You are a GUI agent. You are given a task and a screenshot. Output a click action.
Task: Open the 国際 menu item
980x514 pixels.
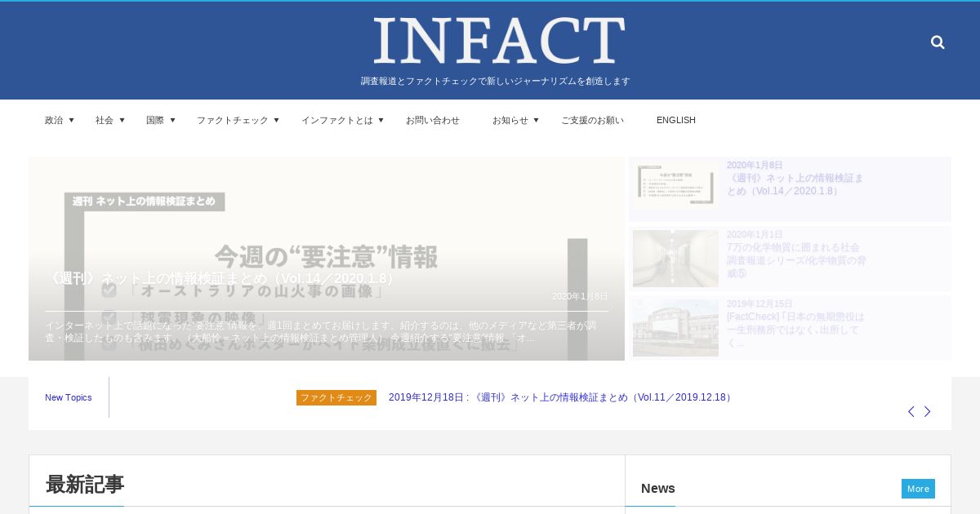click(x=155, y=120)
